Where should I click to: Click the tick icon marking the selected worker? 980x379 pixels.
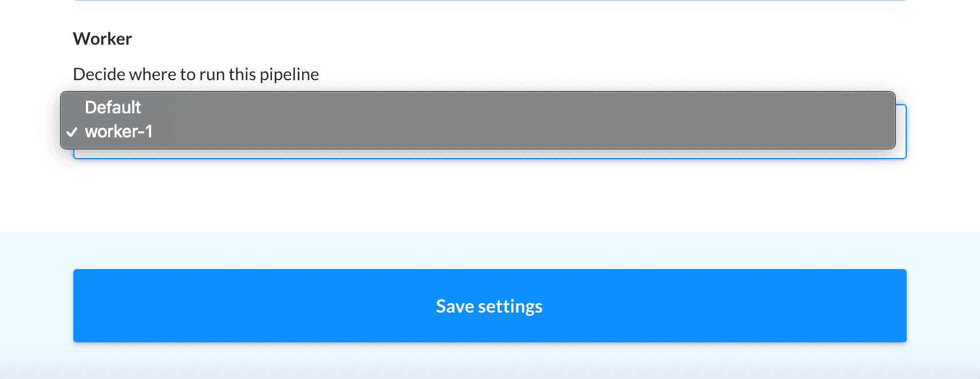(x=72, y=132)
